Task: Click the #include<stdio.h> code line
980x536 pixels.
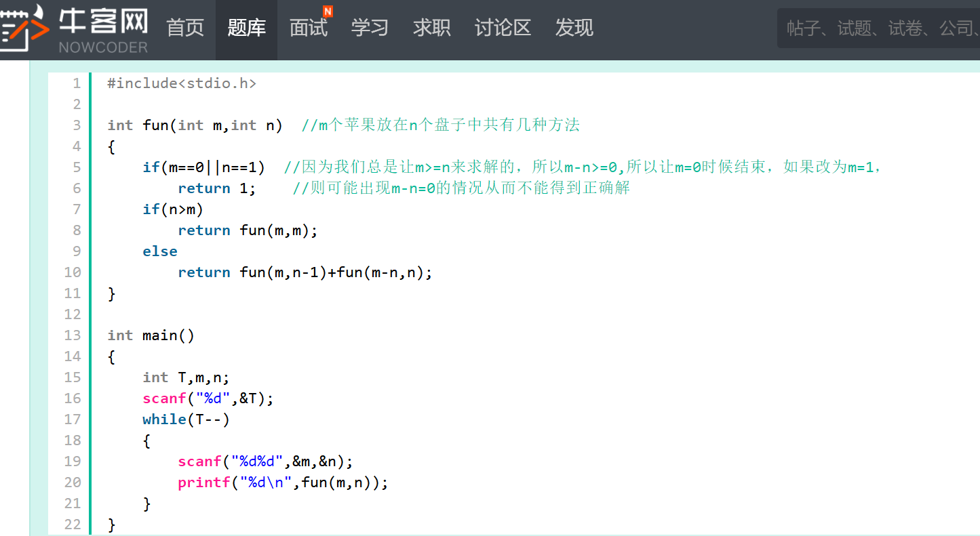Action: [182, 83]
